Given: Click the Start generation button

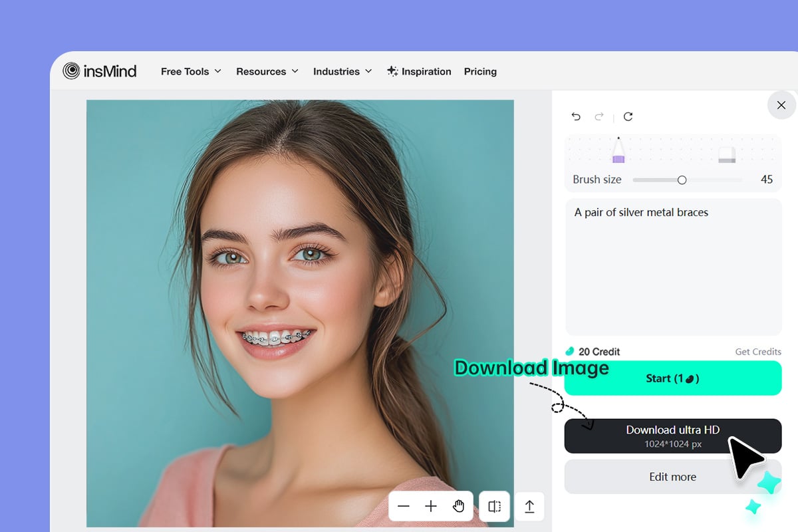Looking at the screenshot, I should point(673,378).
